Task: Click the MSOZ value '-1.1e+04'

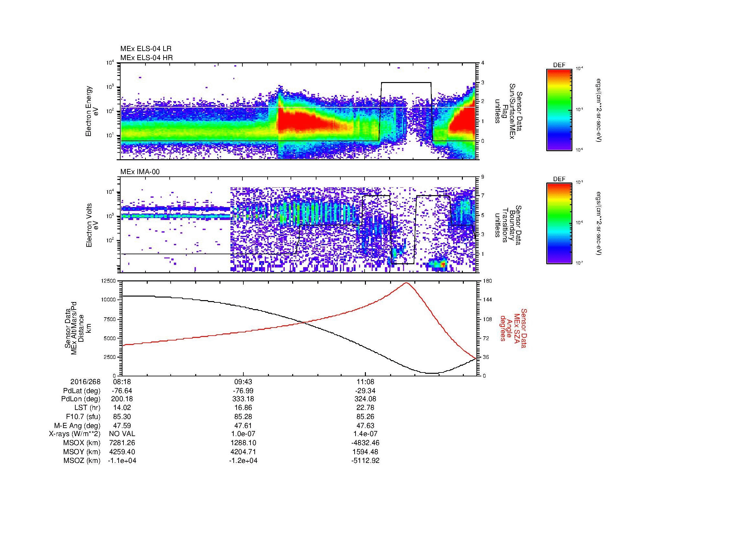Action: coord(122,461)
